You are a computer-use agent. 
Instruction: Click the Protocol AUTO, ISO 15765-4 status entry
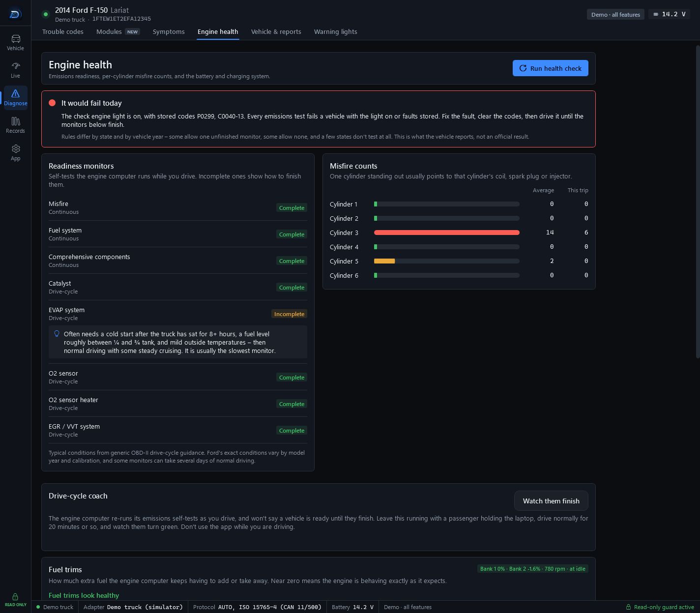(257, 607)
